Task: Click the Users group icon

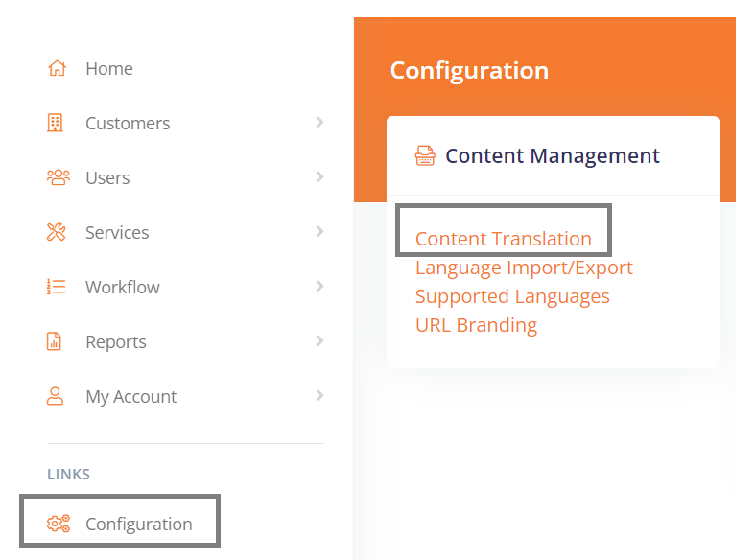Action: 58,177
